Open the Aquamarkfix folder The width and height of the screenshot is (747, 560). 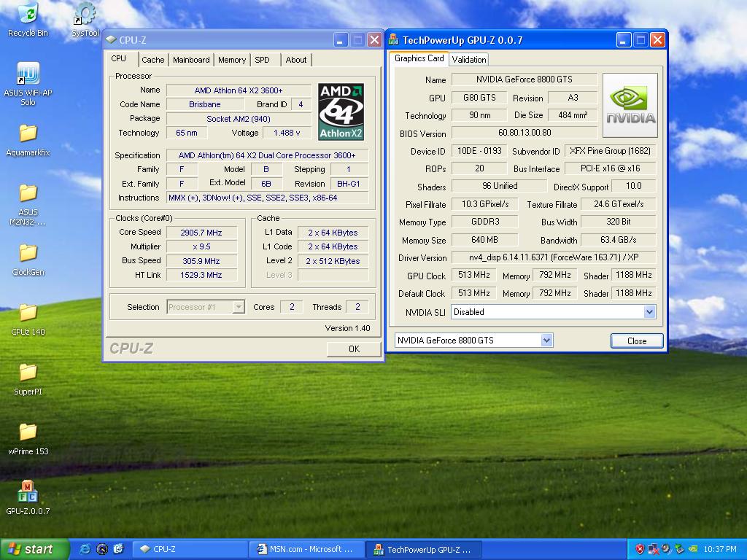28,140
